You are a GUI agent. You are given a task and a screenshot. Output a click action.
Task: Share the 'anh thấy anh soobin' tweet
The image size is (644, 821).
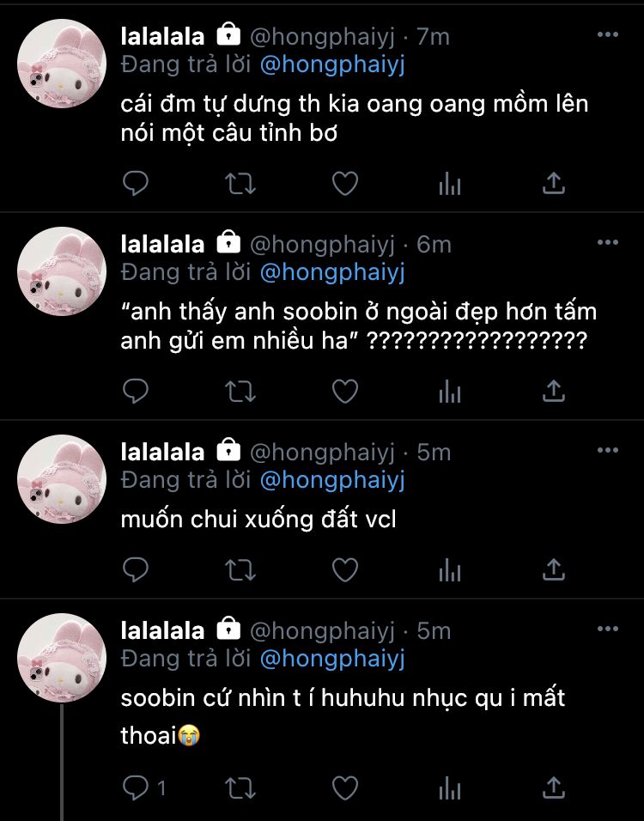pos(554,391)
